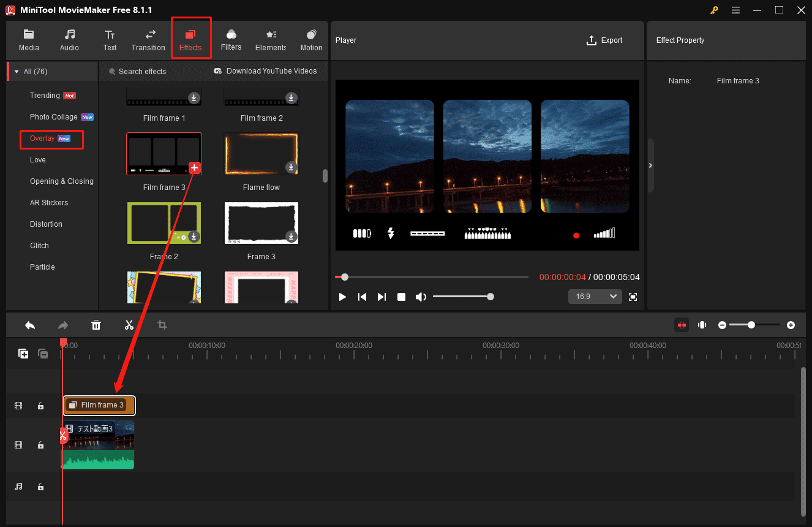Viewport: 812px width, 527px height.
Task: Select the Effects tab
Action: coord(190,40)
